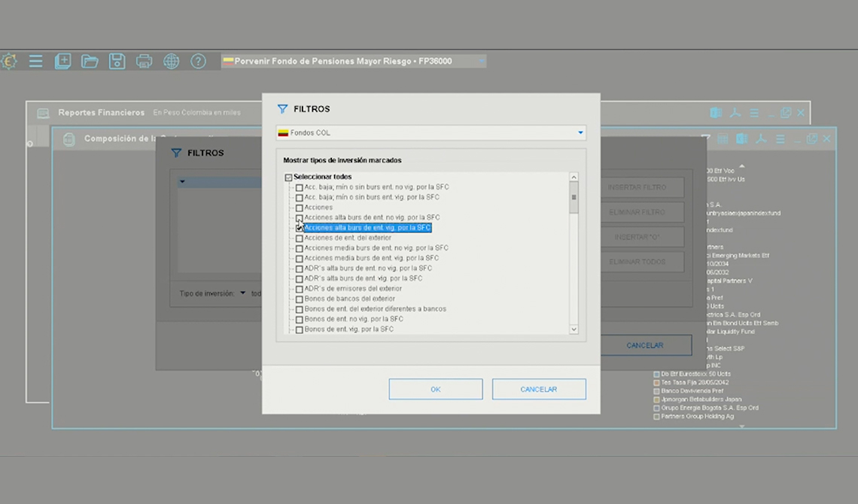Check 'Acciones media burs de ent. no vig.' box
The width and height of the screenshot is (858, 504).
pyautogui.click(x=300, y=248)
